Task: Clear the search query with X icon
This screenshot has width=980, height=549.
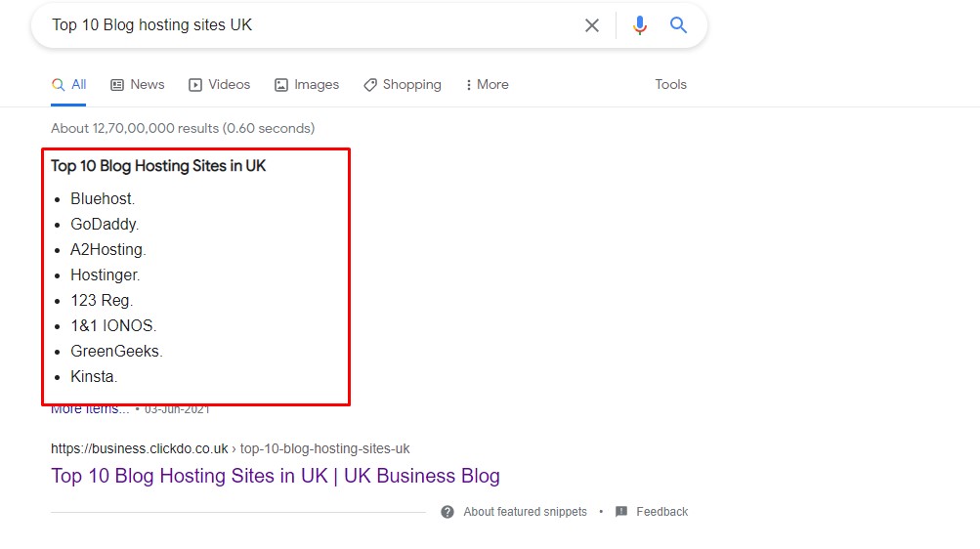Action: [x=591, y=25]
